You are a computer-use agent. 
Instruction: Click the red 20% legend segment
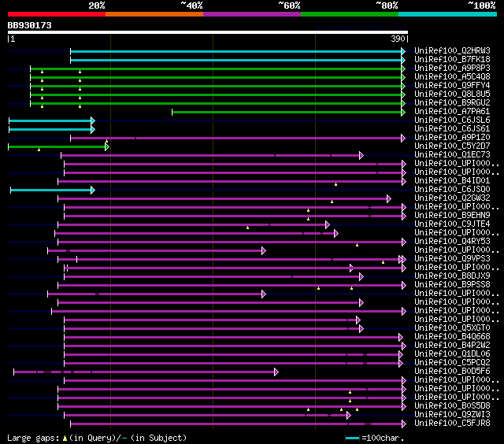pos(57,14)
